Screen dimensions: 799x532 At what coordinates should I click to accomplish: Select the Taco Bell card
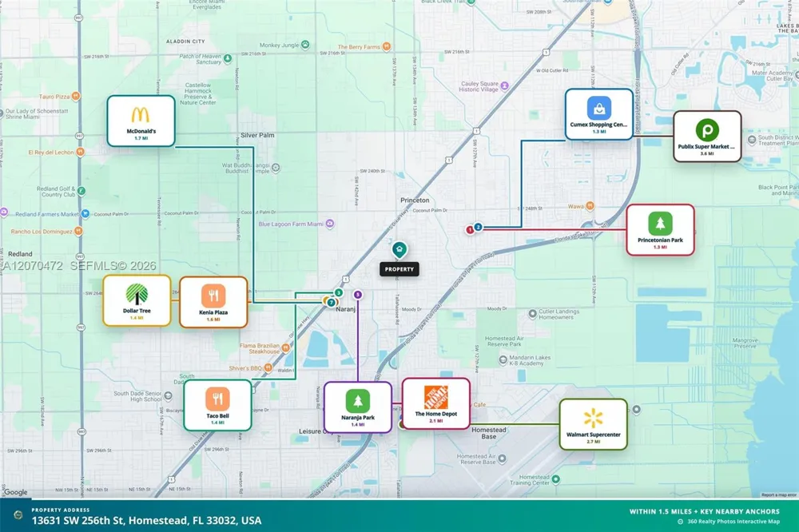click(x=217, y=405)
